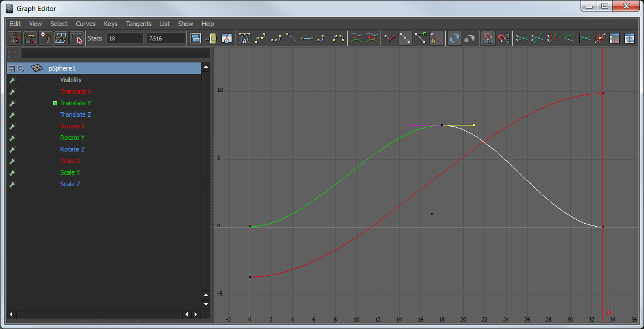Toggle Value Snap magnet icon
The width and height of the screenshot is (644, 329).
pyautogui.click(x=504, y=39)
